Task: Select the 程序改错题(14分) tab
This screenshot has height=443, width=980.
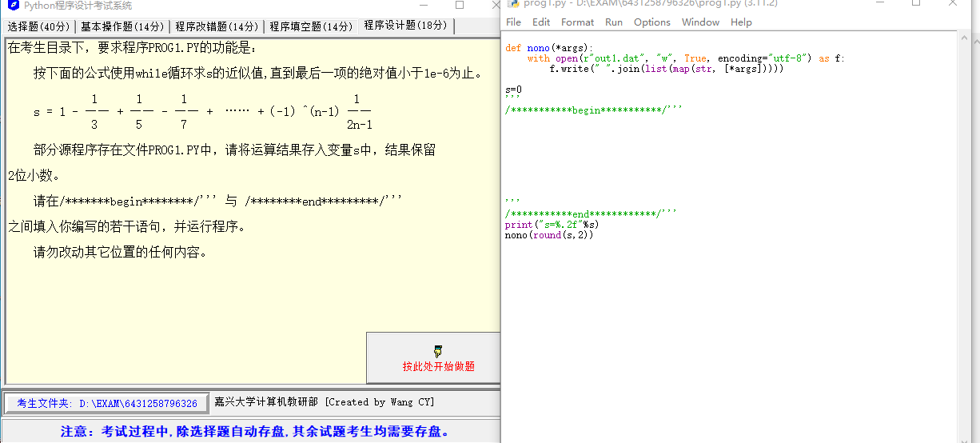Action: [217, 26]
